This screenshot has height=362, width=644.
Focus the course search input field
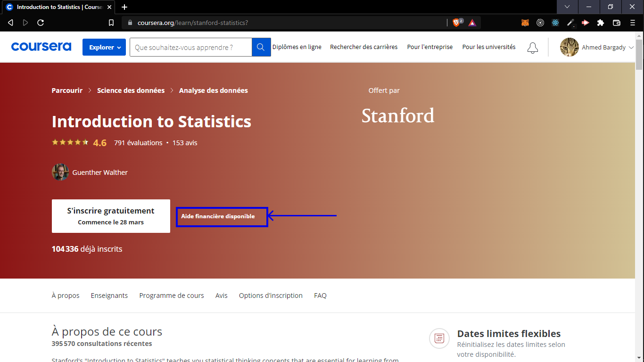pyautogui.click(x=191, y=47)
